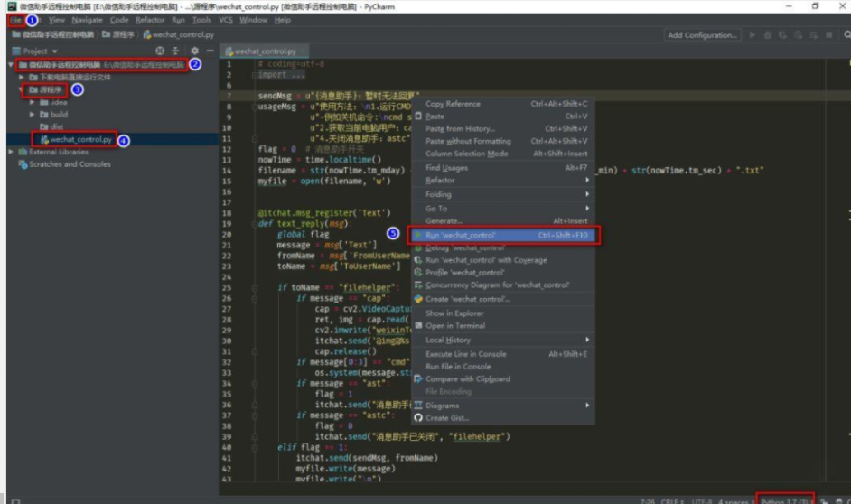Click the collapse all icon in Project panel

click(175, 51)
